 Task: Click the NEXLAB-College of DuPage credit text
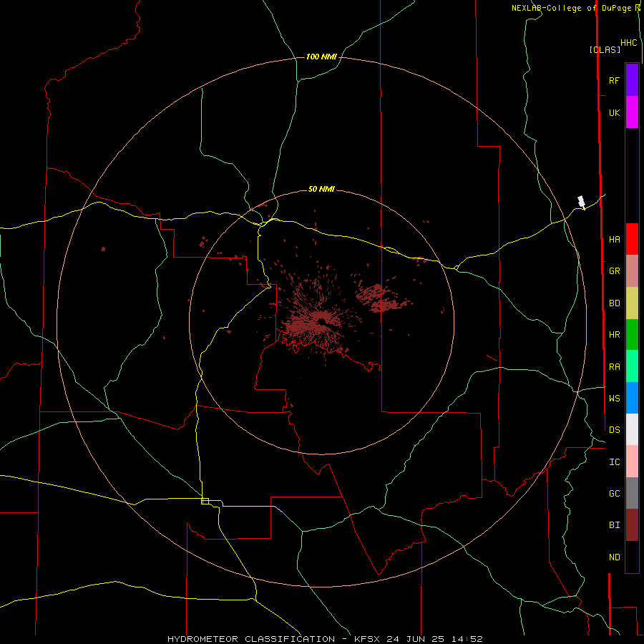pos(571,8)
